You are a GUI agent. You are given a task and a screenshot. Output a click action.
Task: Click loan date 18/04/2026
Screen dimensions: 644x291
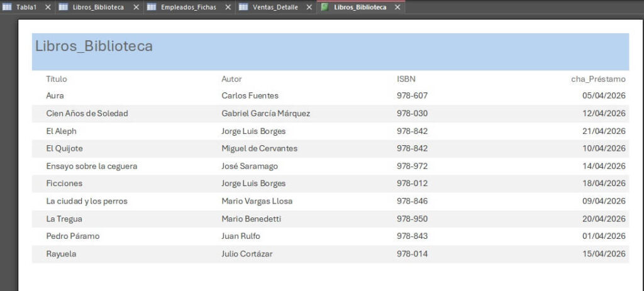click(604, 183)
